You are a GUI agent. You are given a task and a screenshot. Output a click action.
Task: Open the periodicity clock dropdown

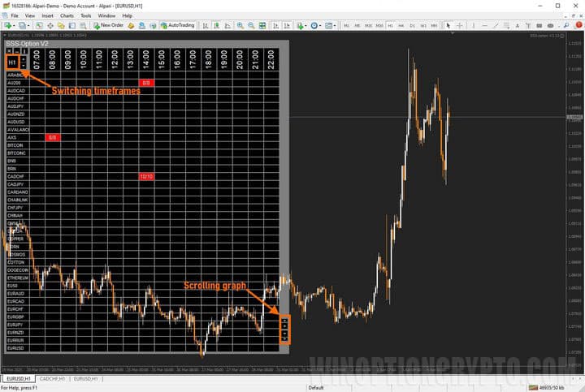click(x=315, y=25)
